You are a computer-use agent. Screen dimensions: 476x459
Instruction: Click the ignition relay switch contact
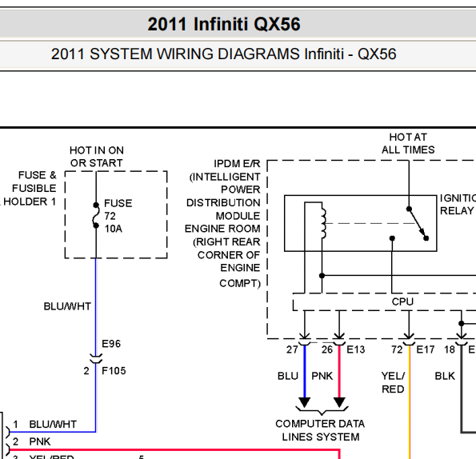tap(418, 224)
